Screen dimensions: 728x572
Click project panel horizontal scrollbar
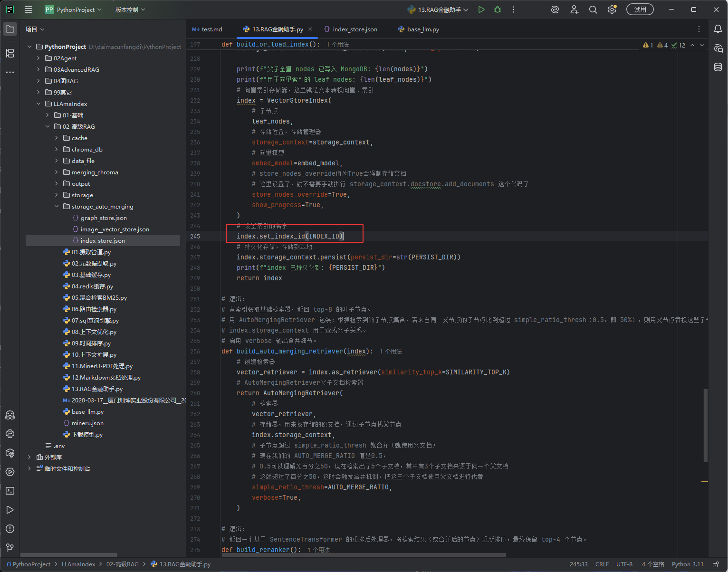click(x=69, y=555)
